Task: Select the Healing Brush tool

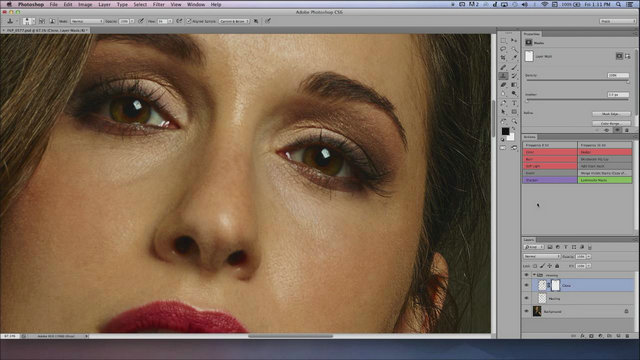Action: coord(504,67)
